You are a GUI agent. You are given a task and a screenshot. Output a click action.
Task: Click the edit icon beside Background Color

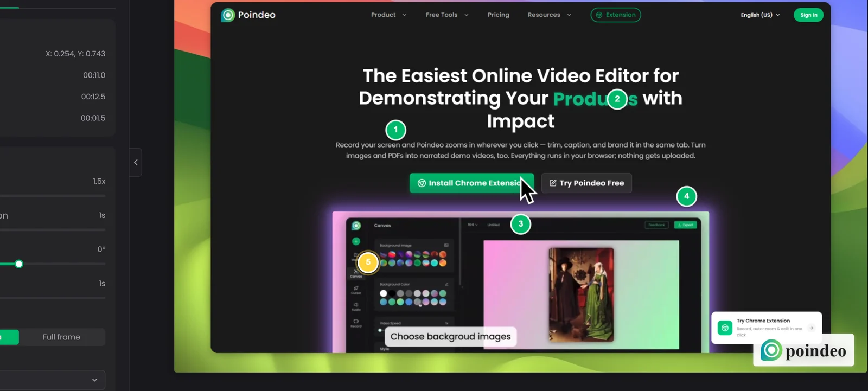point(446,284)
